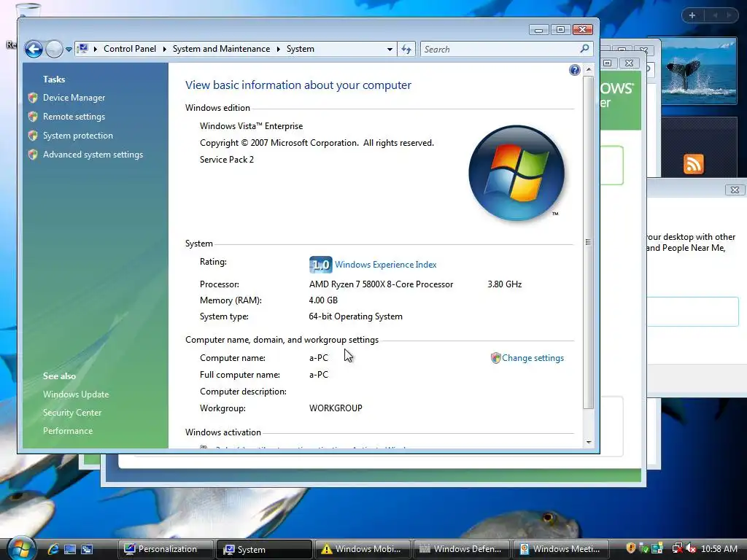This screenshot has width=747, height=560.
Task: Click shield icon beside Advanced system settings
Action: tap(33, 155)
